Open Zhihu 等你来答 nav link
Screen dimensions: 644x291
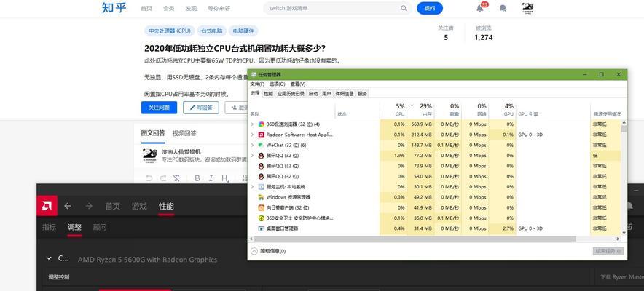click(219, 8)
